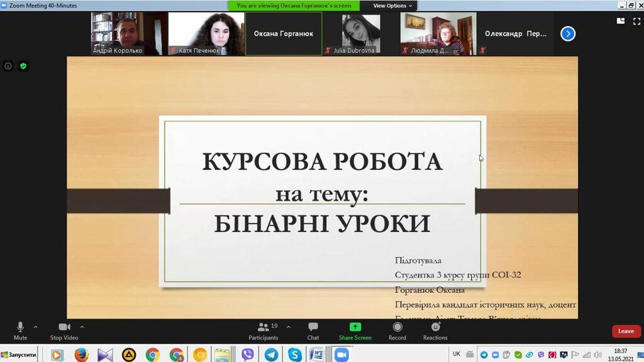
Task: Open the meeting information icon
Action: [8, 65]
